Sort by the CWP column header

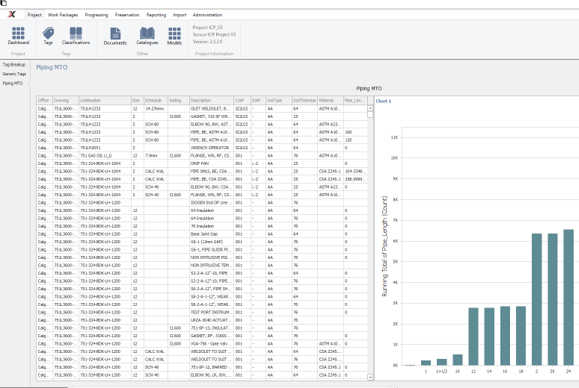[242, 100]
